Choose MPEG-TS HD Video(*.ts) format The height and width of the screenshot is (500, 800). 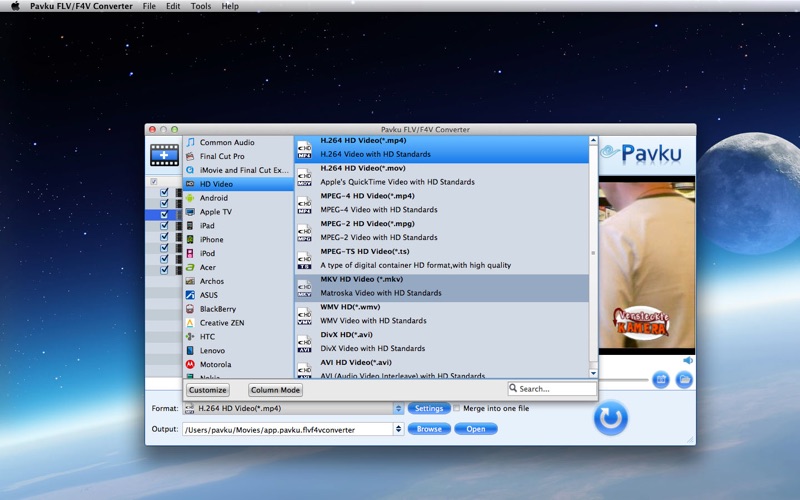pyautogui.click(x=441, y=261)
